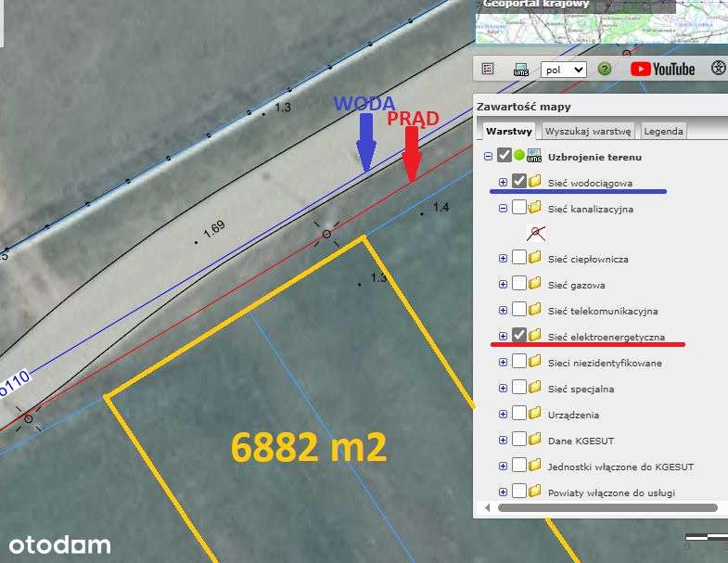Click the Sieć elektroenergetyczna folder icon
Viewport: 728px width, 563px height.
pos(534,335)
